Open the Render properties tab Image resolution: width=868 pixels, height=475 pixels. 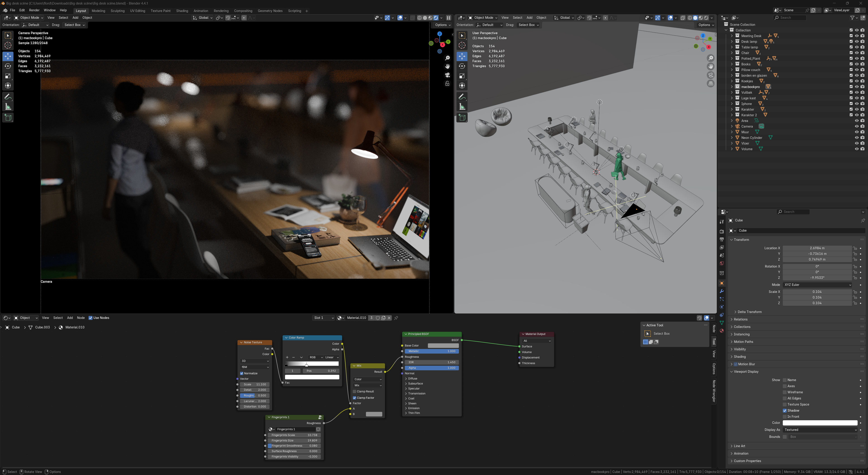pos(722,232)
